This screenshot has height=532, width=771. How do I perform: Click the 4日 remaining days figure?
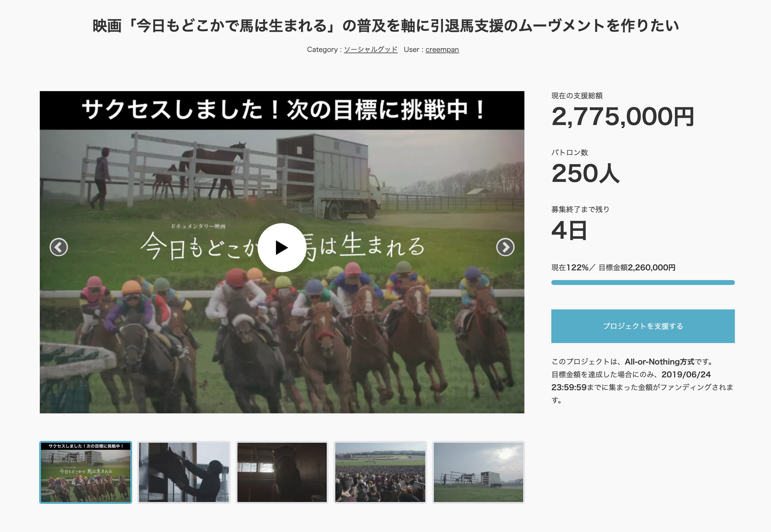(569, 230)
